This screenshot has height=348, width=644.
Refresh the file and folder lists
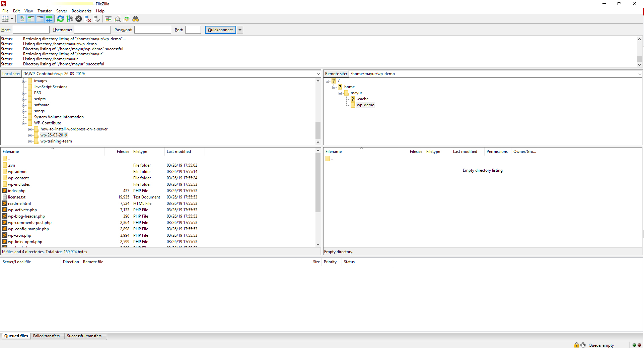[x=60, y=19]
